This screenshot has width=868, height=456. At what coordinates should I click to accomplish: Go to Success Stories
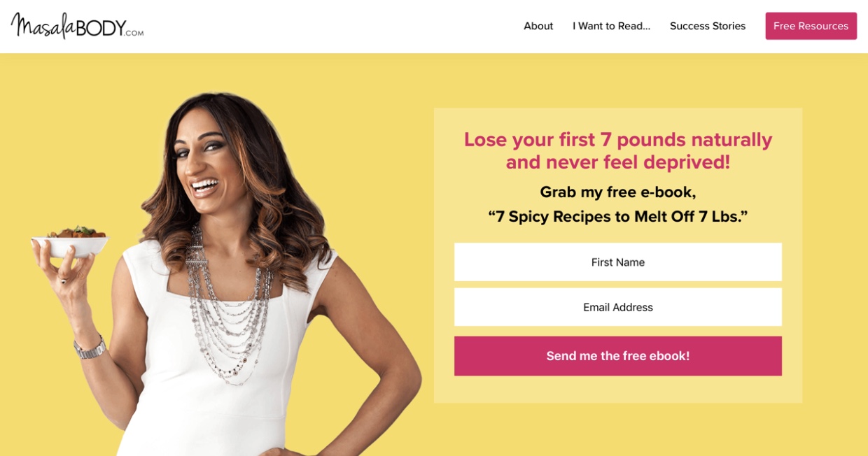click(708, 26)
